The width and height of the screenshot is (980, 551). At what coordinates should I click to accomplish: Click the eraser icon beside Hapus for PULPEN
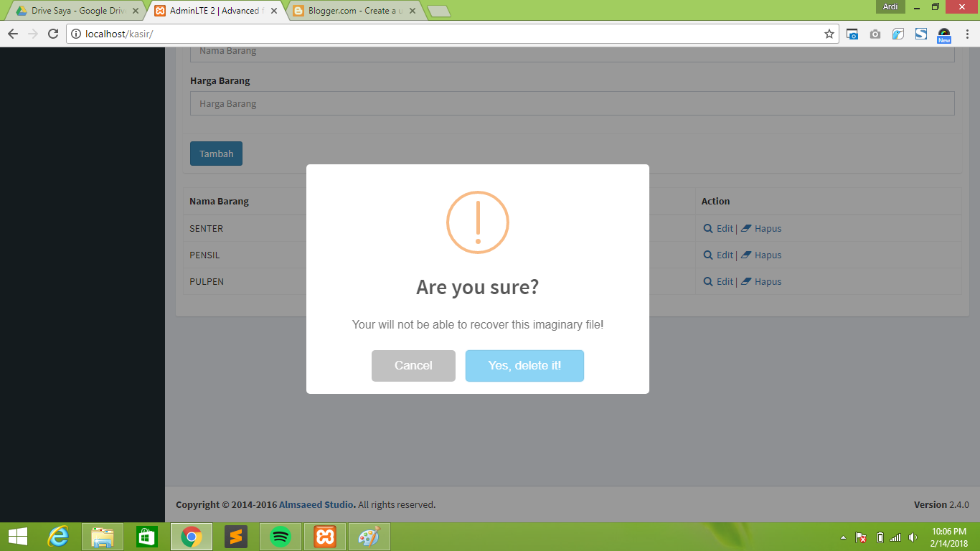(746, 281)
